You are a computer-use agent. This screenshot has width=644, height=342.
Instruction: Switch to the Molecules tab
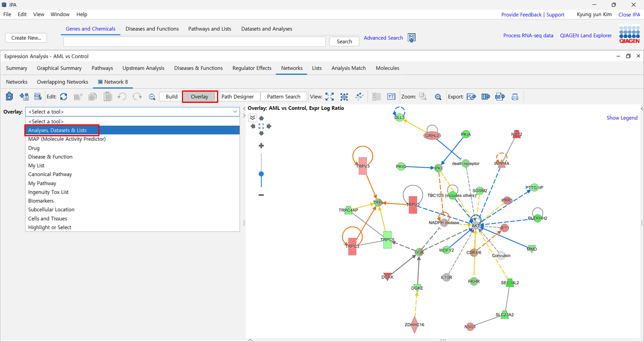tap(387, 68)
